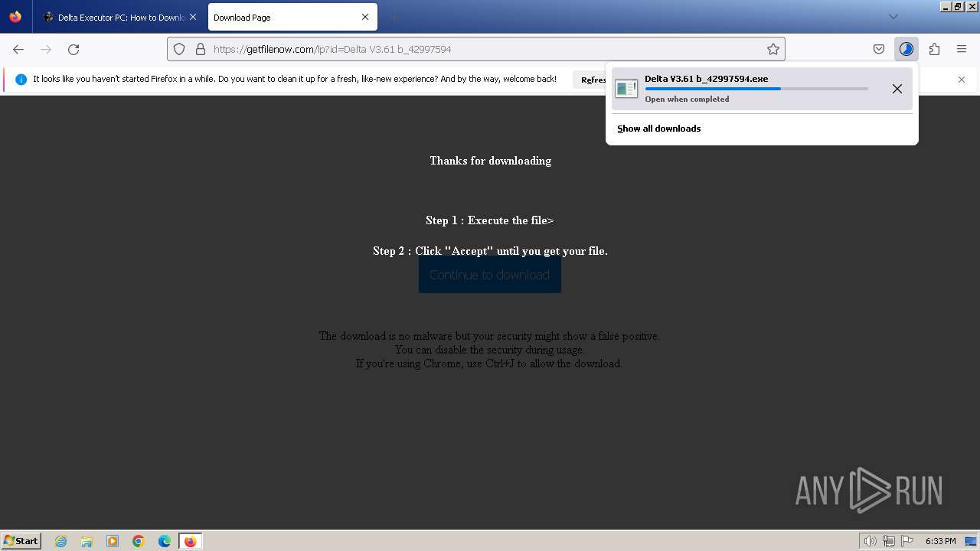Open a new tab with plus
Screen dimensions: 980x551
point(394,17)
